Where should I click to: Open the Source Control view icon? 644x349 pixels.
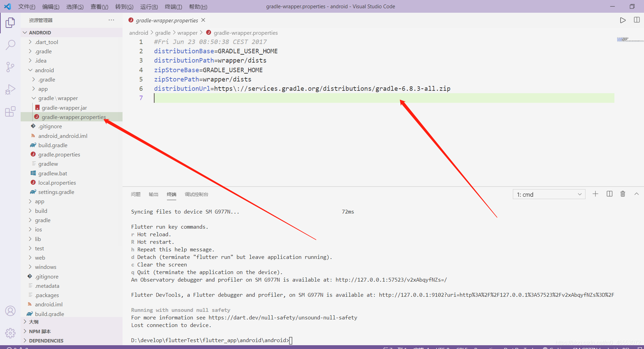[x=10, y=67]
